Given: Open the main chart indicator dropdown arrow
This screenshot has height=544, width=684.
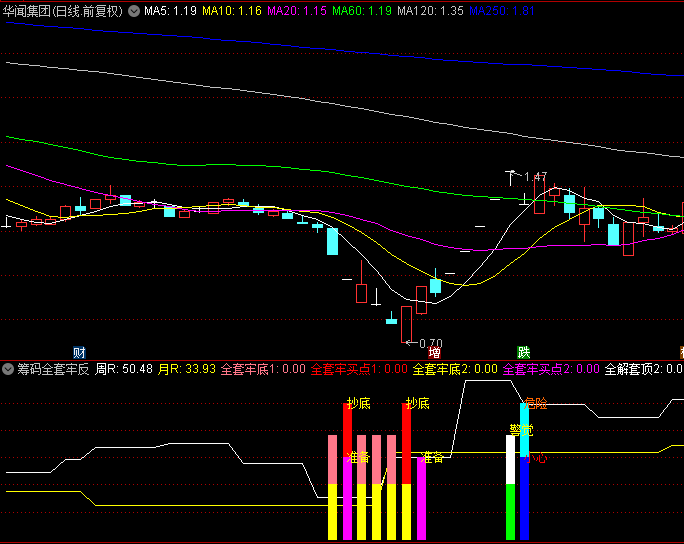Looking at the screenshot, I should click(134, 11).
